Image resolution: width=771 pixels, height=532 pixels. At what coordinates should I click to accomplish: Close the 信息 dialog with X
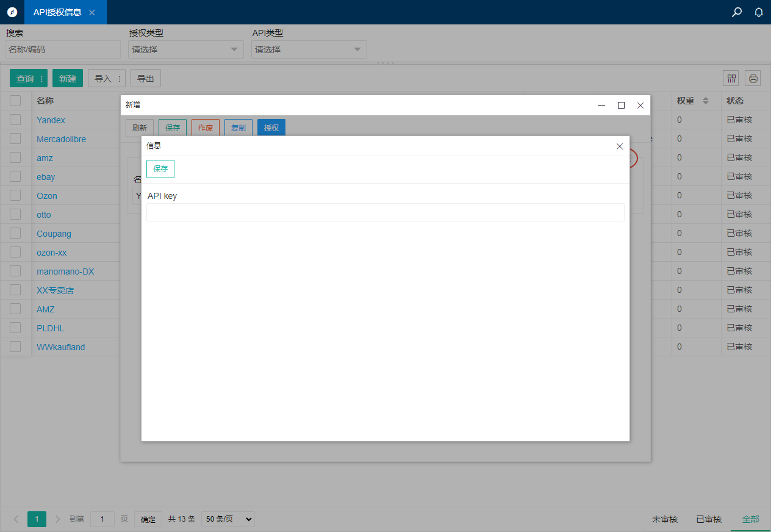point(620,146)
